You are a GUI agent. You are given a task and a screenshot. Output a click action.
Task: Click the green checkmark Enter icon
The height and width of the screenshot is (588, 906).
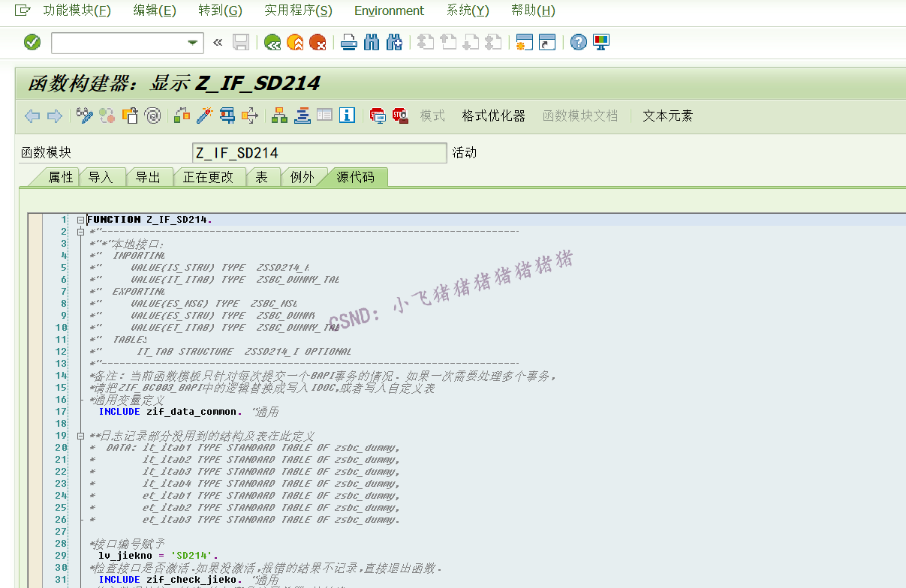coord(31,43)
